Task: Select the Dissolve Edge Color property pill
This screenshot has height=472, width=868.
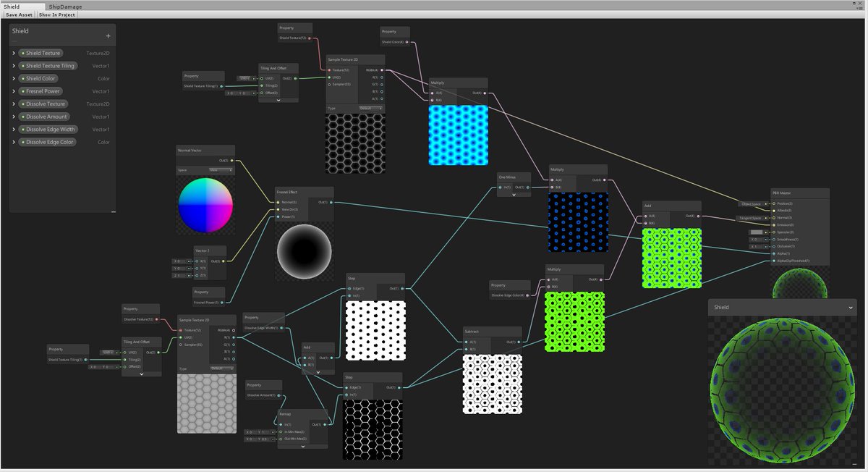Action: click(x=48, y=142)
